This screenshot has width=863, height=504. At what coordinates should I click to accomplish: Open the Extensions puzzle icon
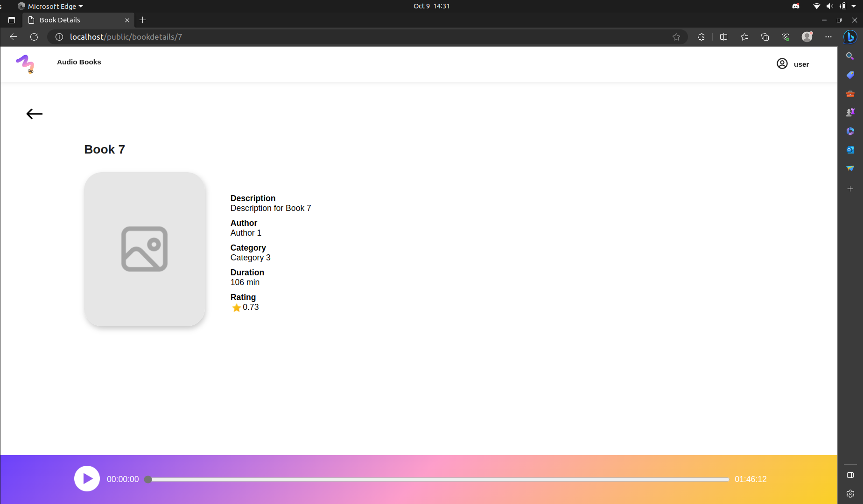click(x=701, y=37)
